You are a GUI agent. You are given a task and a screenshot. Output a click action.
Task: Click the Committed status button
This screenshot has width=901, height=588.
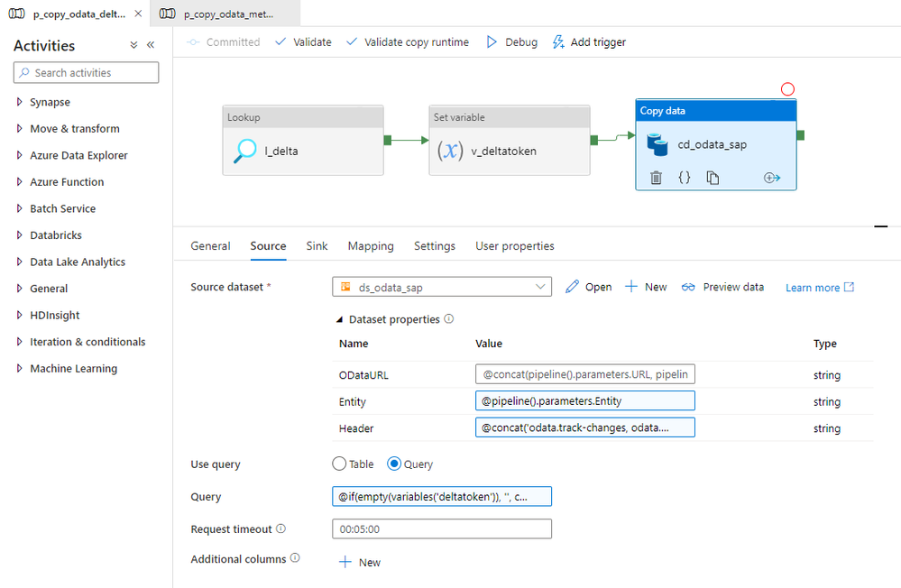(x=224, y=42)
